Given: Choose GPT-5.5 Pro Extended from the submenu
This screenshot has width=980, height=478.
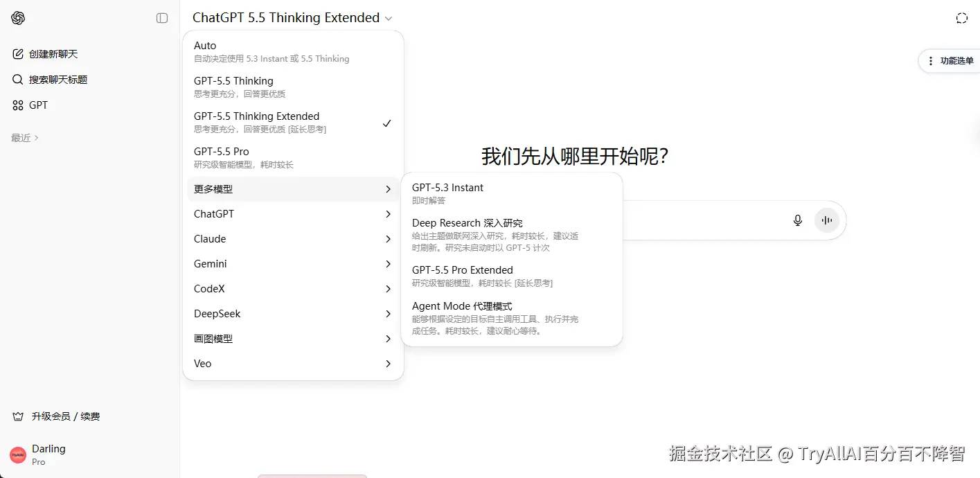Looking at the screenshot, I should point(512,276).
